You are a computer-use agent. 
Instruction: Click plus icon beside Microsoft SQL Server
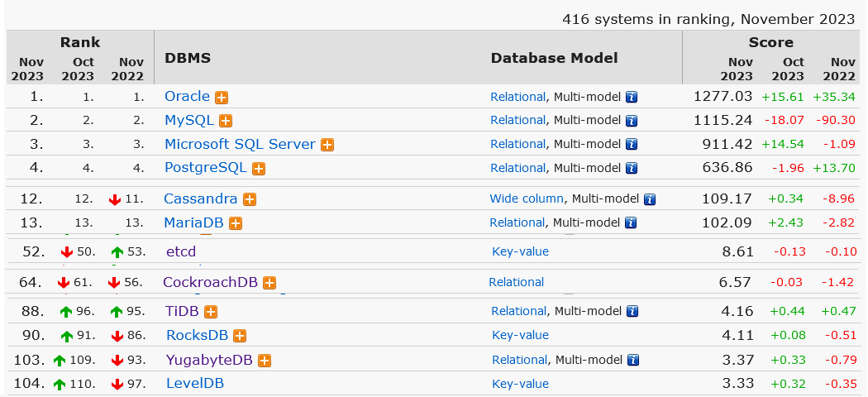[x=327, y=145]
